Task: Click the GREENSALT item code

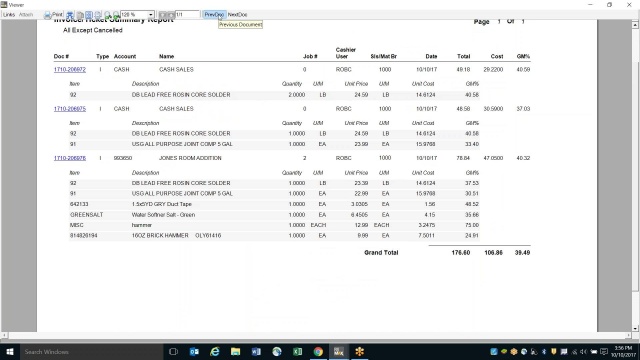Action: [87, 215]
